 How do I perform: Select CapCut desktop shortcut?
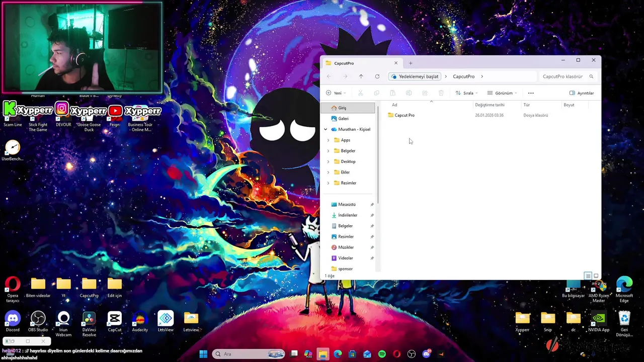point(115,322)
